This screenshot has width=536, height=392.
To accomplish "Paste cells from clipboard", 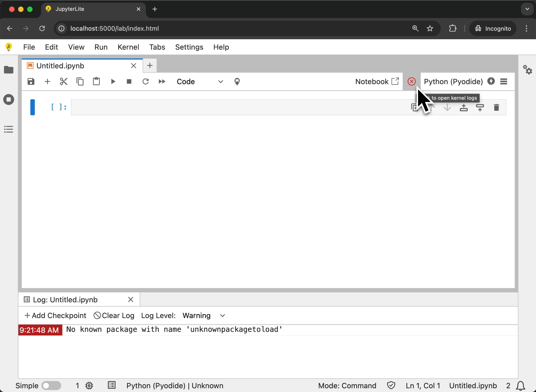I will click(x=96, y=81).
